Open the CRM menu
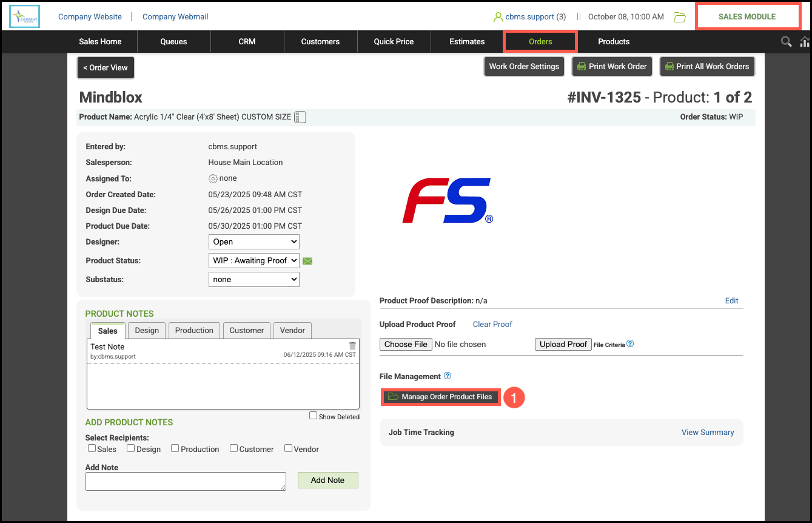812x523 pixels. coord(247,41)
